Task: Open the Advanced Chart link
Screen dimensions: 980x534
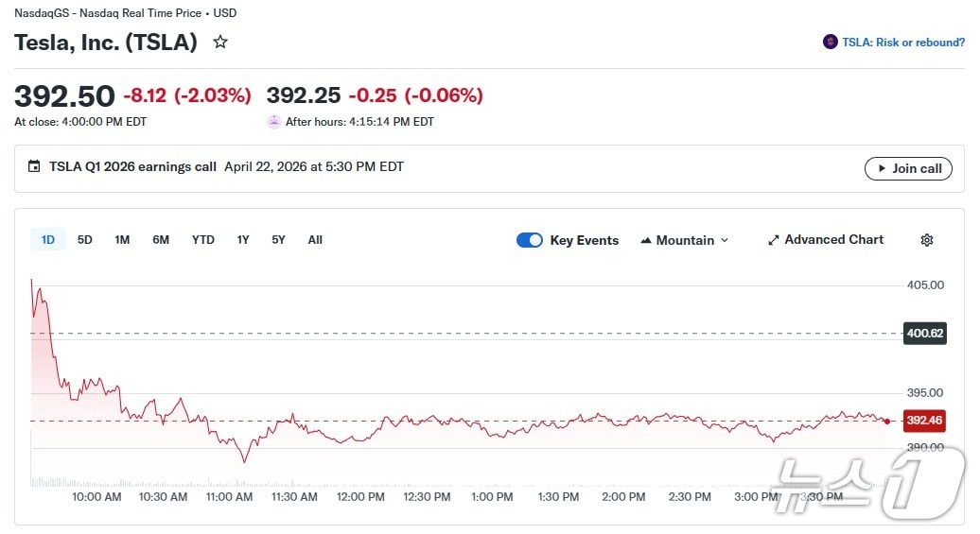Action: [x=833, y=240]
